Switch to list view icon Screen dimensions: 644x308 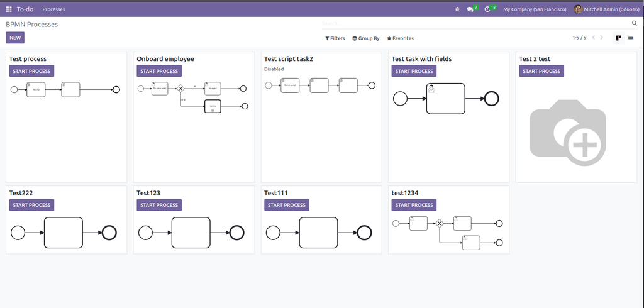pos(631,38)
